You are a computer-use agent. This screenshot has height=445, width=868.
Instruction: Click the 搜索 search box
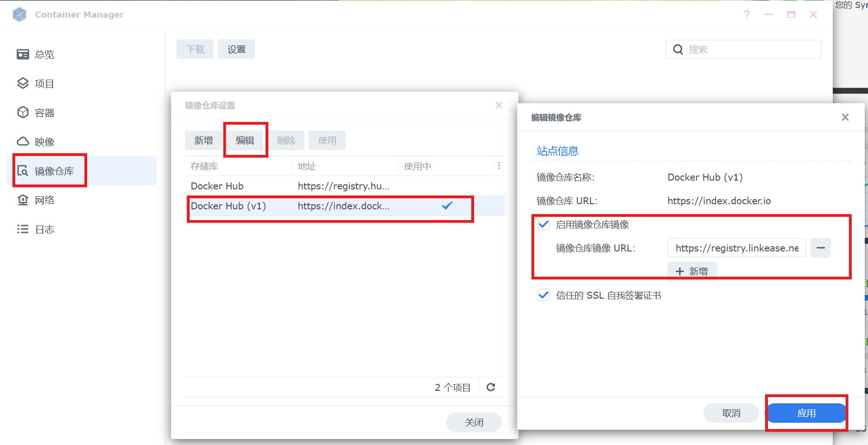[x=751, y=50]
